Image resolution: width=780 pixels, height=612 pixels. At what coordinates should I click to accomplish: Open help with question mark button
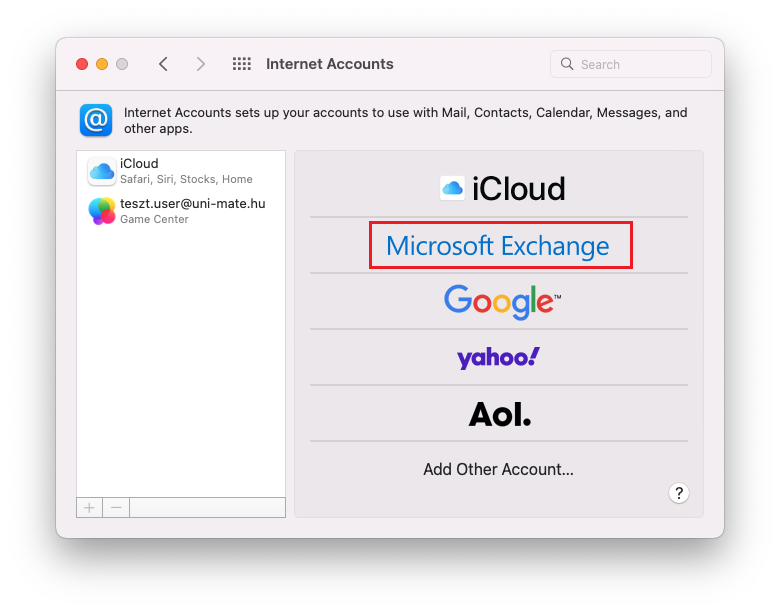click(x=679, y=493)
